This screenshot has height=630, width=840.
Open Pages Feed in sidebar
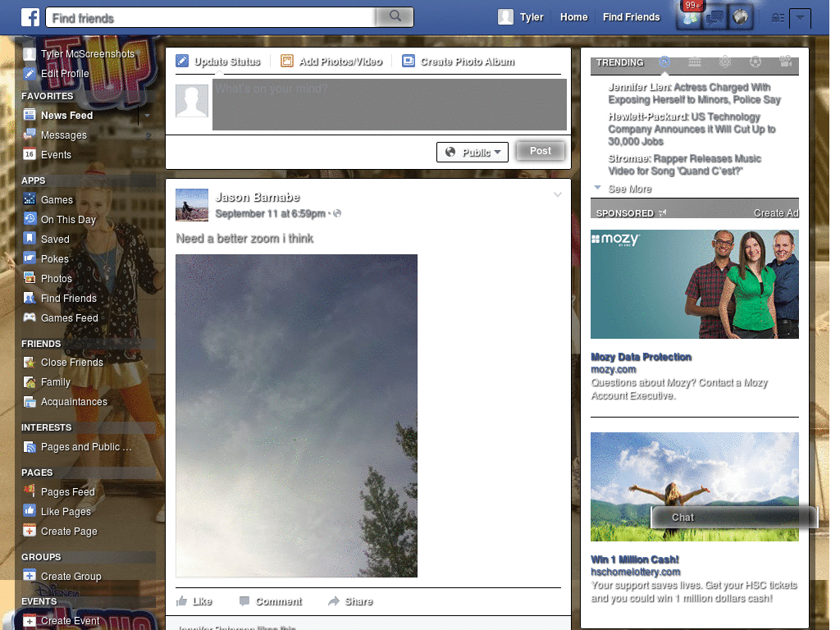(67, 492)
